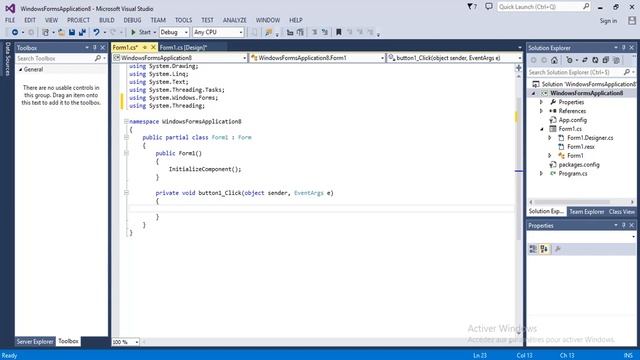
Task: Toggle the pin on the Form1.cs tab
Action: point(144,48)
